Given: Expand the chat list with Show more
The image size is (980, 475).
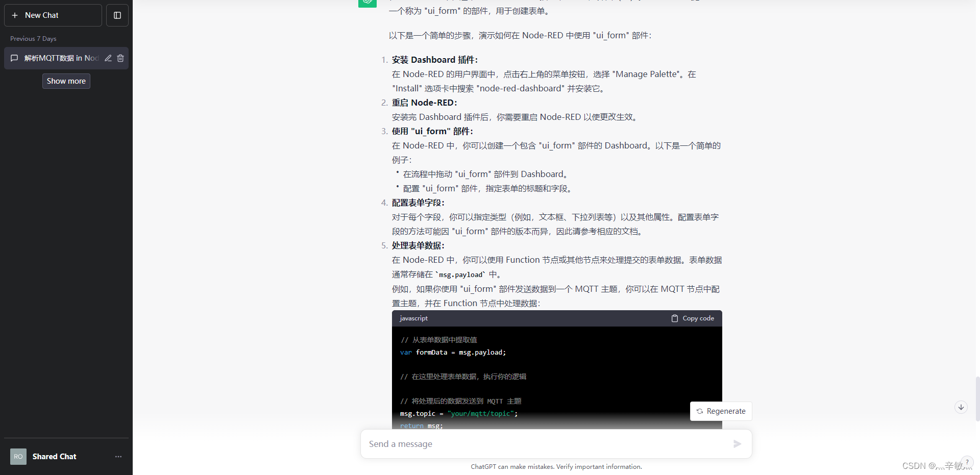Looking at the screenshot, I should pyautogui.click(x=66, y=81).
